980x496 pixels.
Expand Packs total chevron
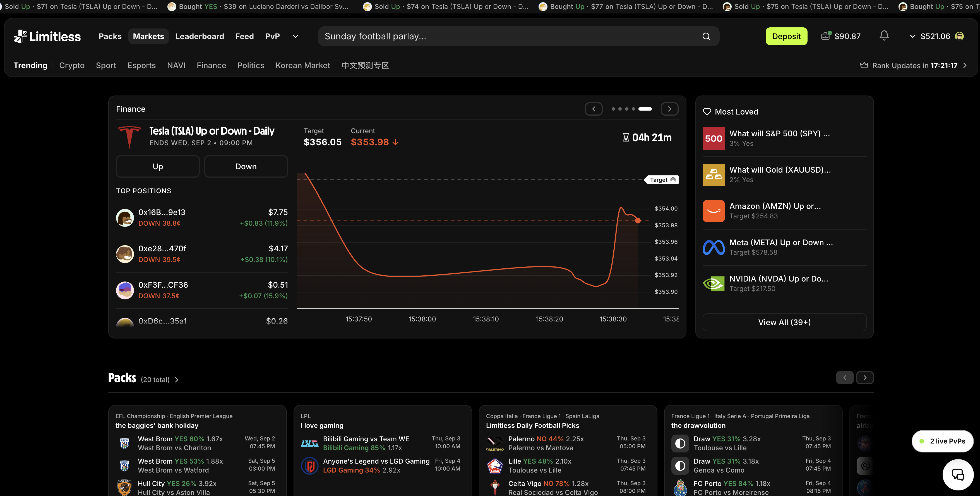177,380
